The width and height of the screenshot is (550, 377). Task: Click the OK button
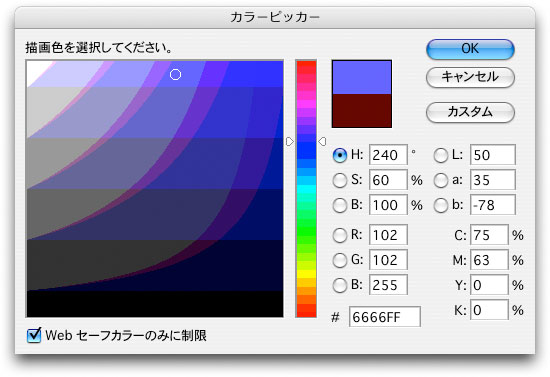point(470,49)
